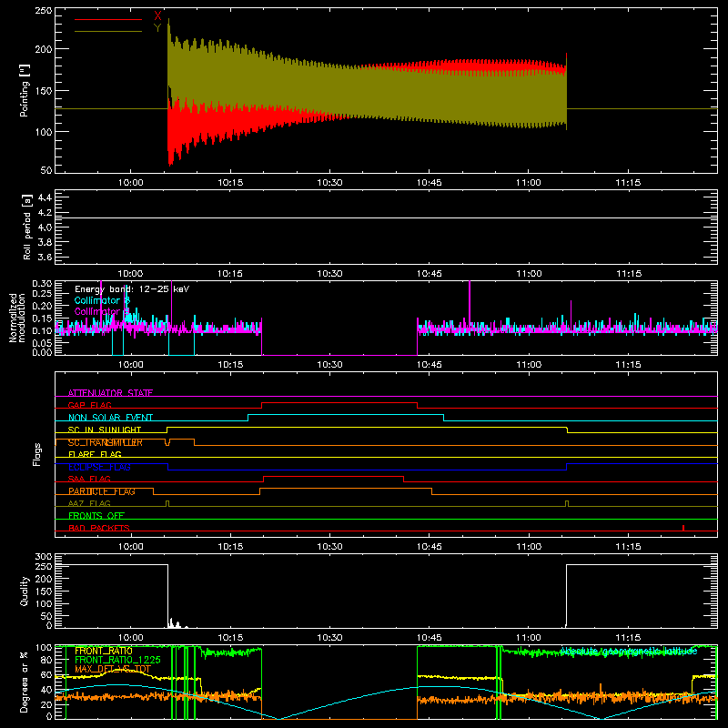Screen dimensions: 728x728
Task: Click the 60 tick on Degrees axis
Action: pyautogui.click(x=46, y=674)
